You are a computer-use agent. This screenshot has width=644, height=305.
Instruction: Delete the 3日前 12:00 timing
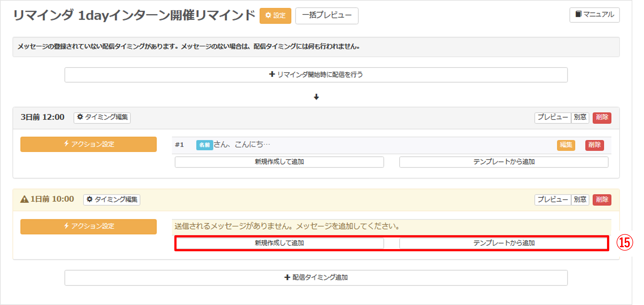[x=602, y=118]
